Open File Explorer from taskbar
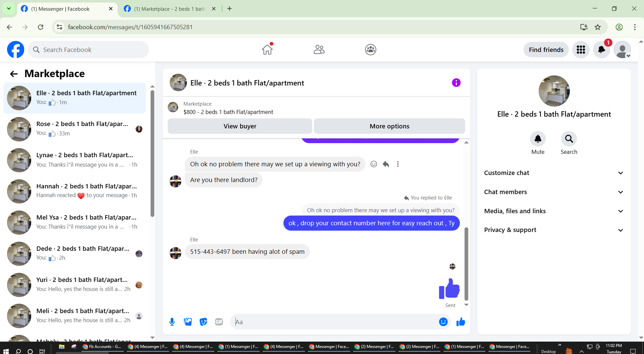 tap(61, 347)
